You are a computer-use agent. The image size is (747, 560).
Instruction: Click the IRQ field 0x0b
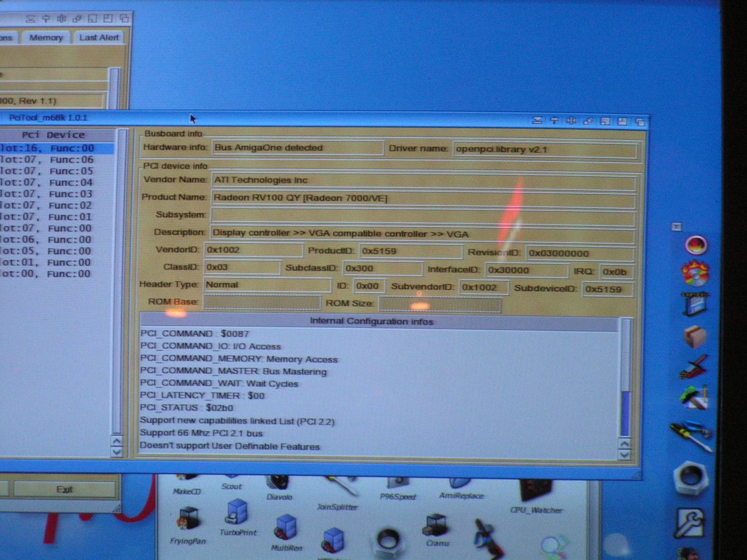615,272
